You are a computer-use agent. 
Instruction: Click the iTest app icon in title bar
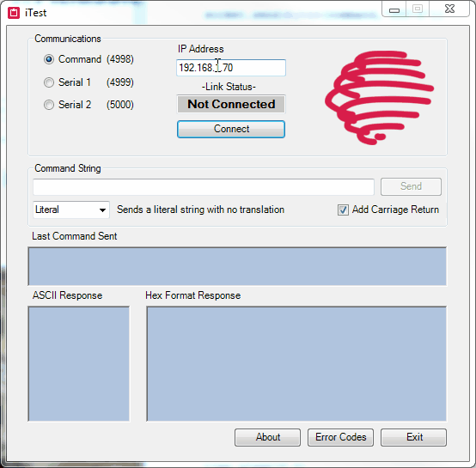[14, 13]
